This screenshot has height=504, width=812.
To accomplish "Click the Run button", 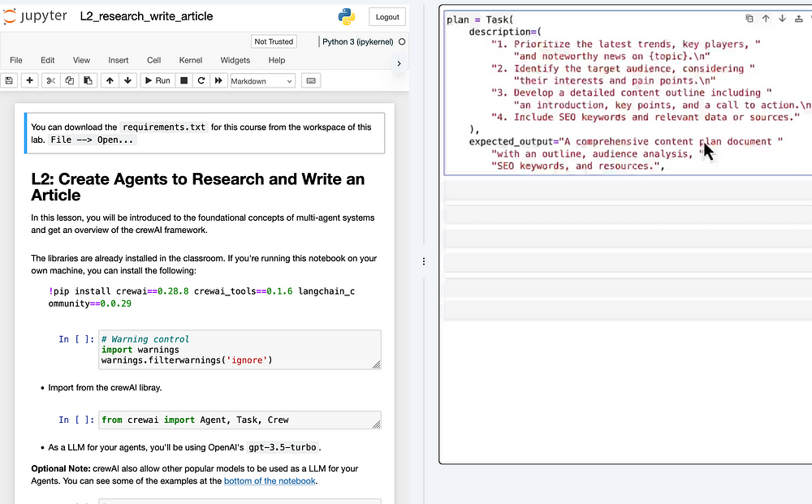I will [157, 80].
